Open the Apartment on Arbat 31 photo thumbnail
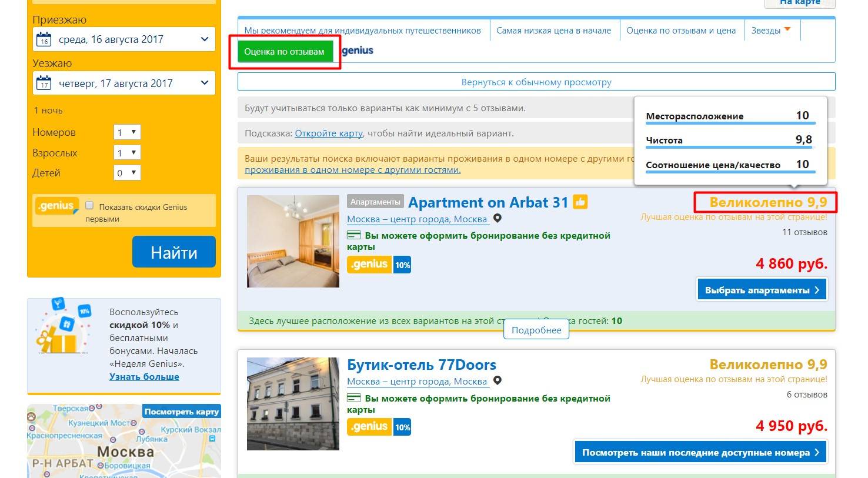 click(x=293, y=242)
